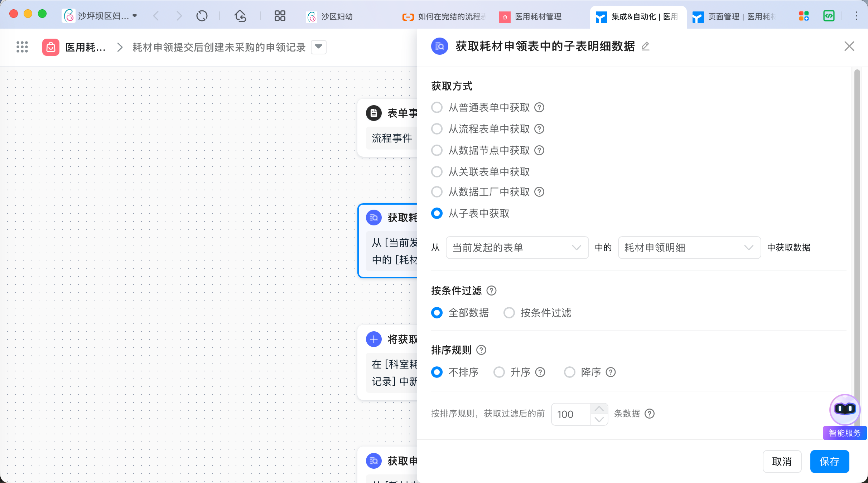Select the 按条件过滤 radio option

click(509, 313)
